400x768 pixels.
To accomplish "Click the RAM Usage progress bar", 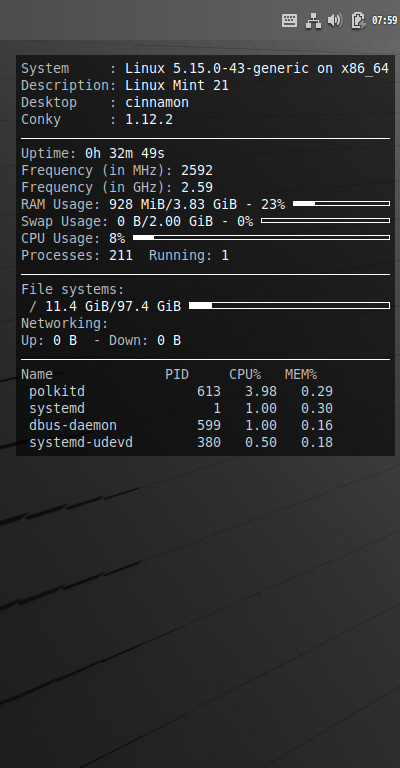I will click(x=341, y=204).
